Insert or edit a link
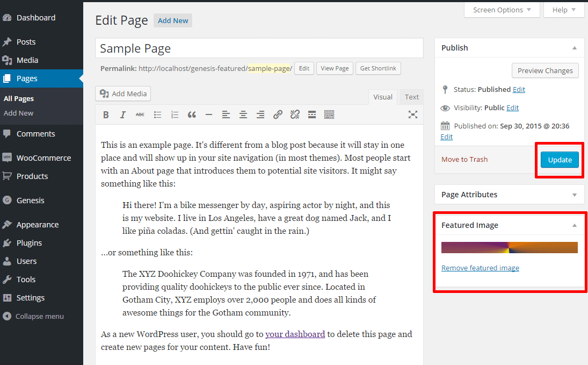Viewport: 588px width, 365px height. coord(278,115)
